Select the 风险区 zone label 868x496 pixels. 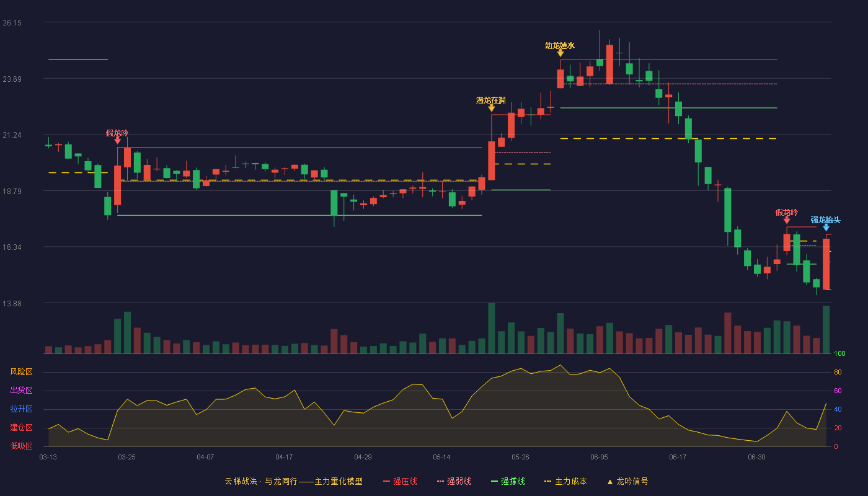tap(21, 372)
